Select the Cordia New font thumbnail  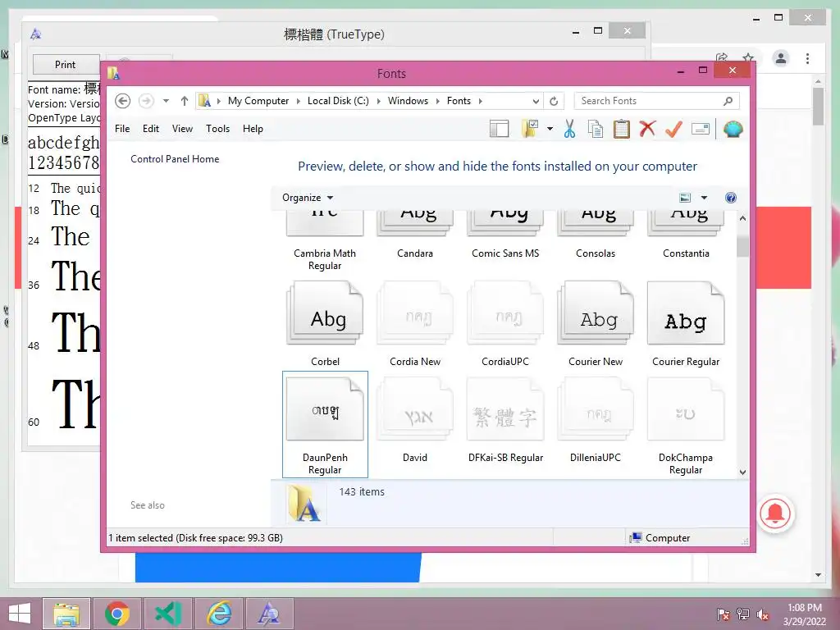click(x=415, y=313)
